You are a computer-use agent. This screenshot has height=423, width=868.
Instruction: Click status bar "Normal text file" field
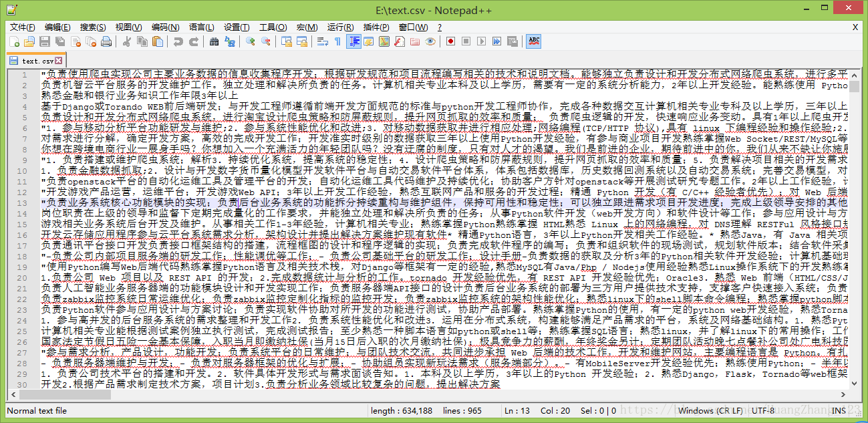186,411
